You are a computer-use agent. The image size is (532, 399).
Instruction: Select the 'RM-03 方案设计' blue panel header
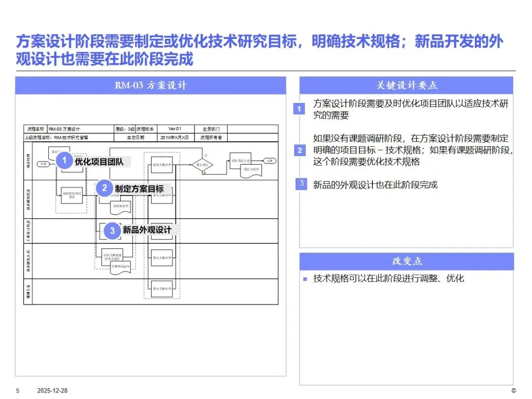[x=151, y=85]
